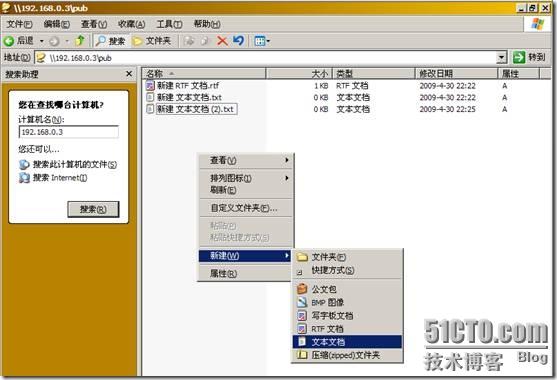Choose Properties (属性) in the context menu
This screenshot has width=557, height=380.
coord(245,273)
